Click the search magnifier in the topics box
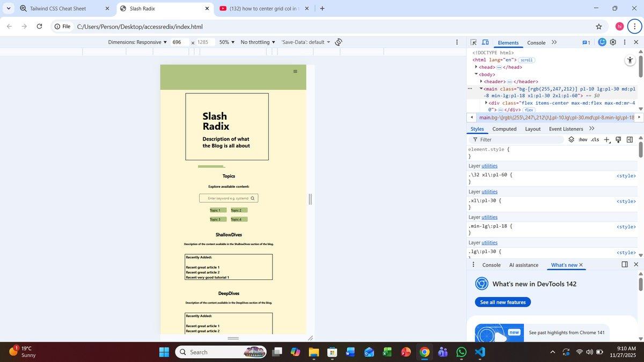This screenshot has width=644, height=362. point(253,198)
